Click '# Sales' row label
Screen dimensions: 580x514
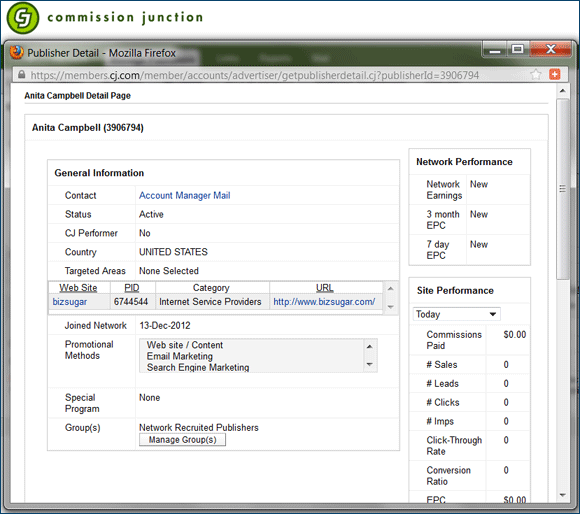click(x=442, y=365)
